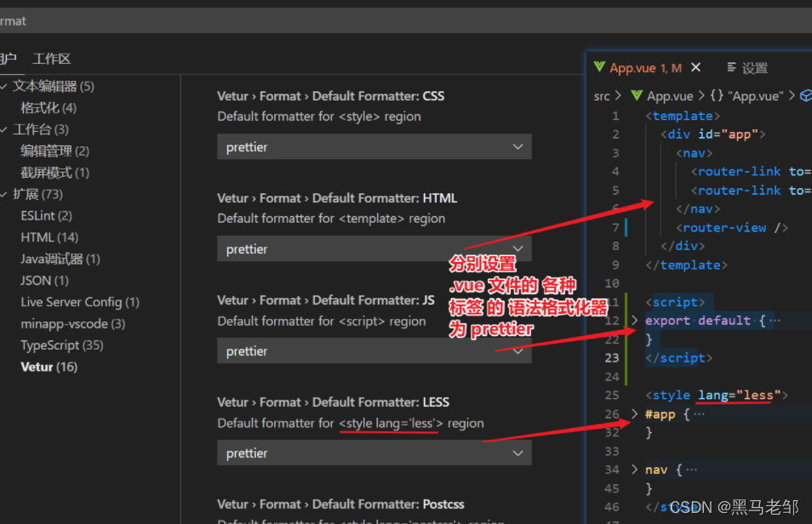The image size is (812, 524).
Task: Expand folded nav block on line 34
Action: 634,469
